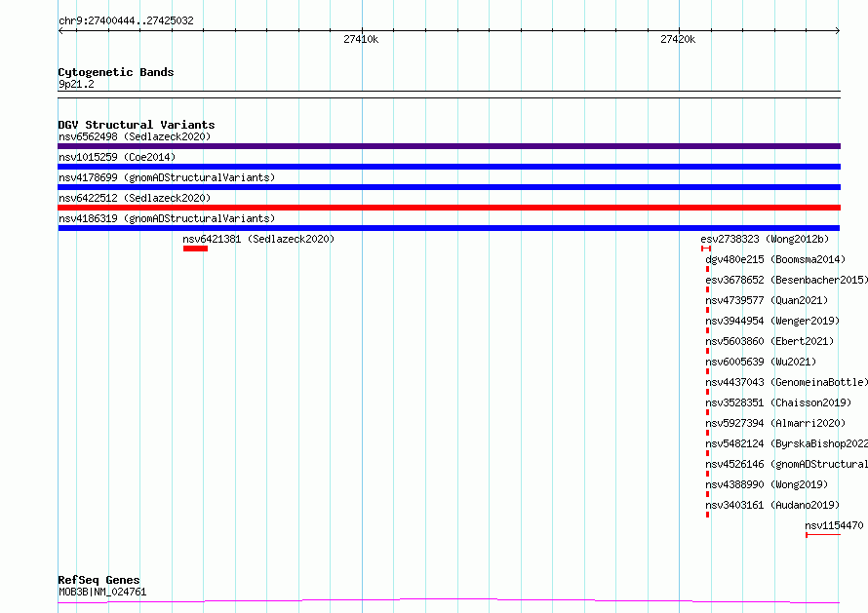
Task: Click the dgv480e215 (Boomsma2014) variant label
Action: coord(775,259)
